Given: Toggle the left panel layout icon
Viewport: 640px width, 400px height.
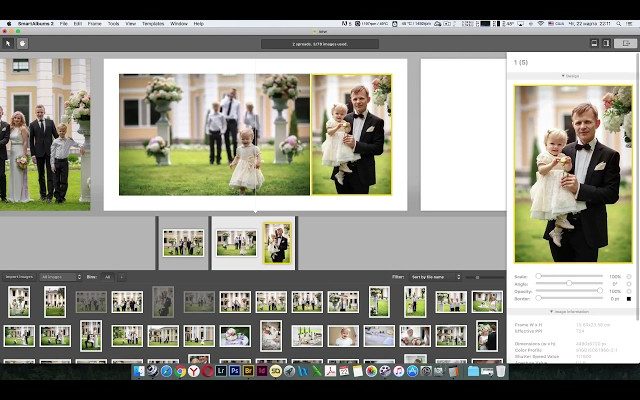Looking at the screenshot, I should tap(593, 43).
